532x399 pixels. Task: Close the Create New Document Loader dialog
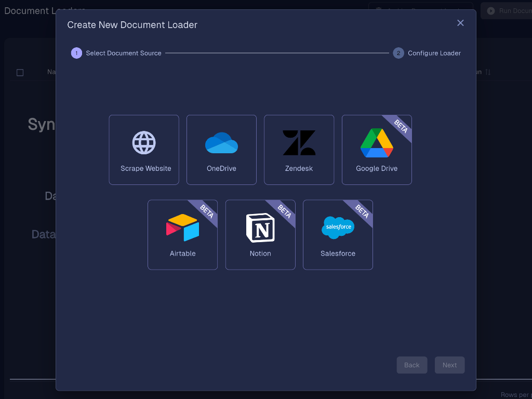(460, 23)
